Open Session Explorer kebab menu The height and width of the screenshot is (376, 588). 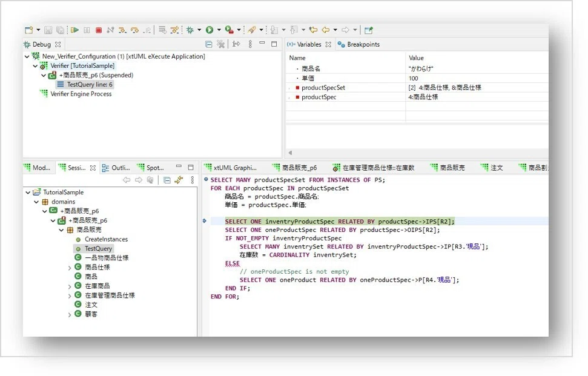pos(193,180)
